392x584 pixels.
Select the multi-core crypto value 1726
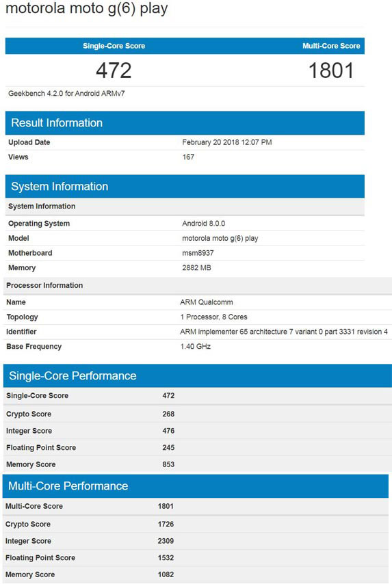tap(166, 524)
